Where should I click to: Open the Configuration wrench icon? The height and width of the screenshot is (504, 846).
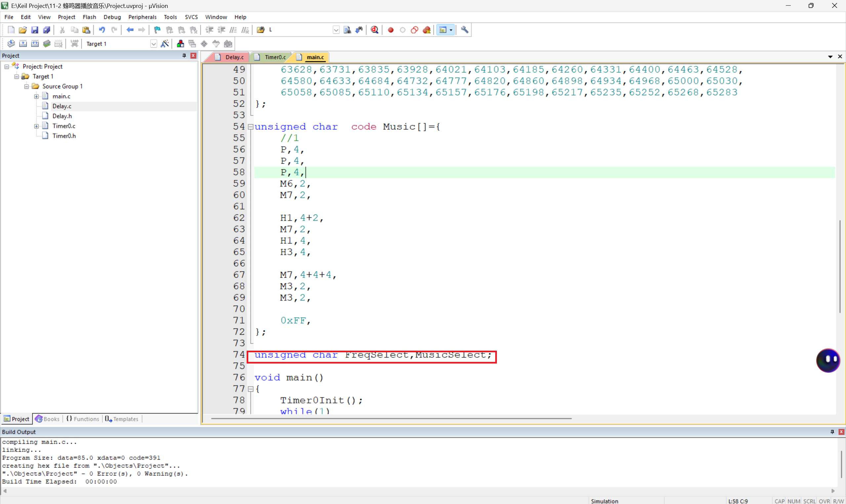[x=464, y=30]
